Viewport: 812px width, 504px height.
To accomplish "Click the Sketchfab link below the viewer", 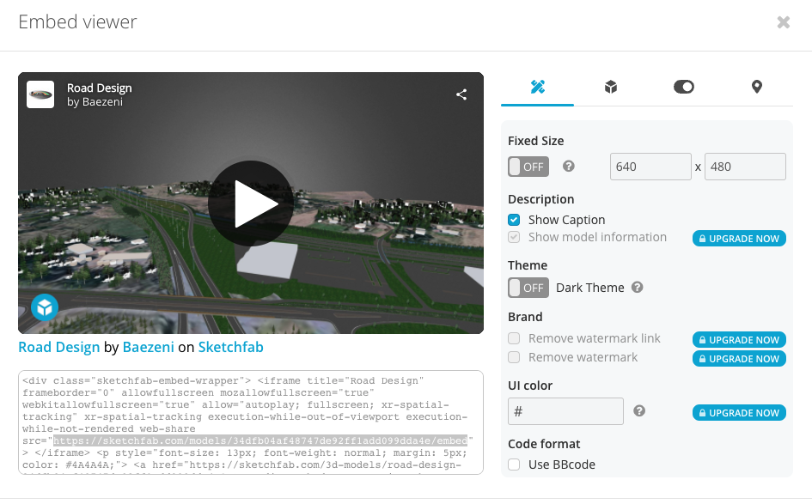I will (x=230, y=348).
